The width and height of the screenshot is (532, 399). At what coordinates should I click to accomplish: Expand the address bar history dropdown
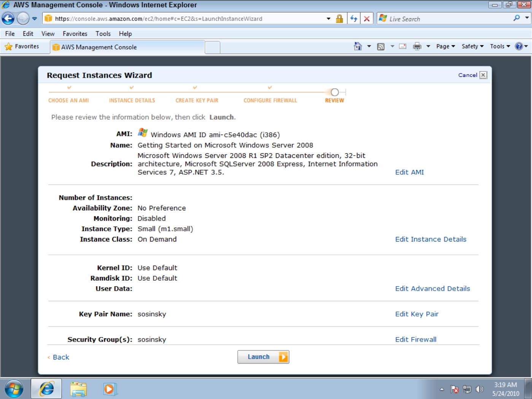click(x=329, y=19)
